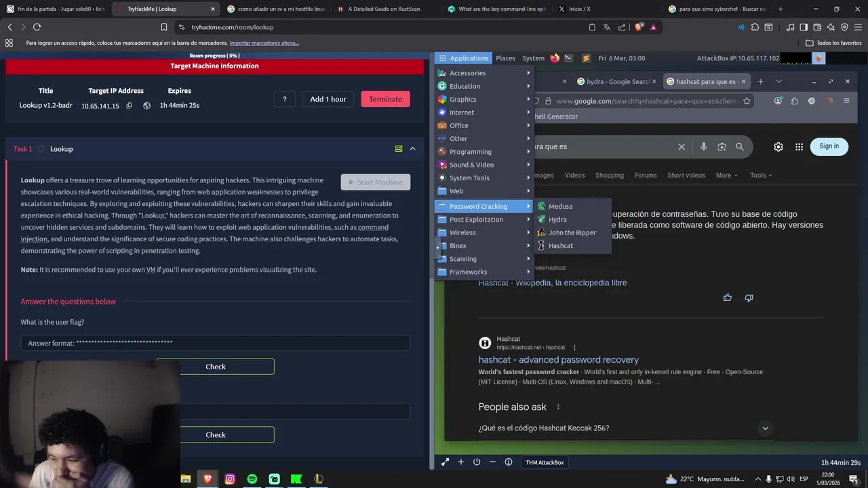868x488 pixels.
Task: Launch Medusa from Password Cracking submenu
Action: pyautogui.click(x=572, y=206)
